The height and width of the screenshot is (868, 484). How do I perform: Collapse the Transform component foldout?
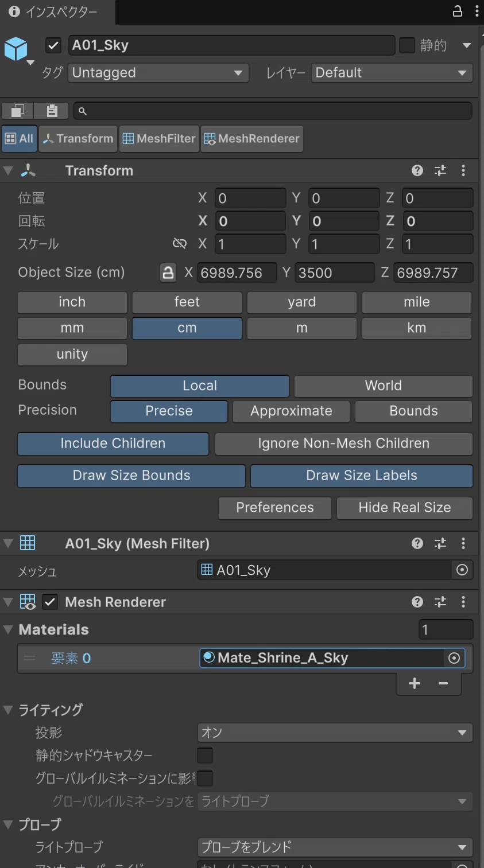(8, 170)
